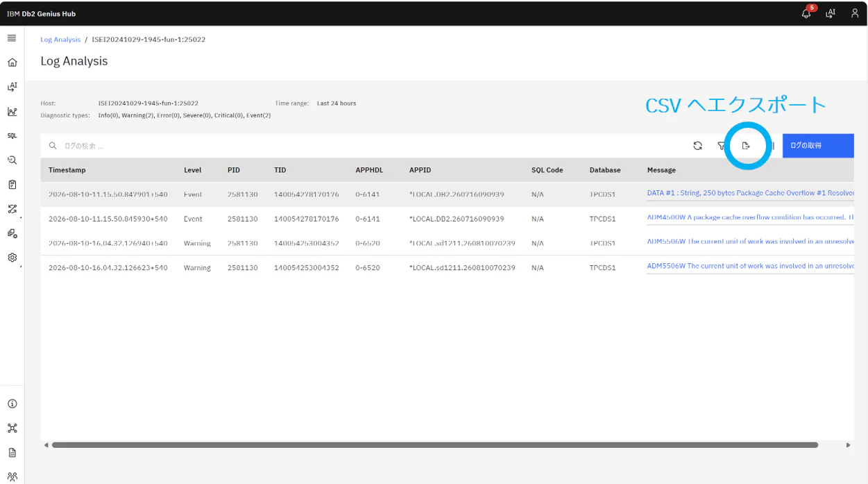Click the APPHDL column header
Image resolution: width=868 pixels, height=484 pixels.
tap(369, 170)
